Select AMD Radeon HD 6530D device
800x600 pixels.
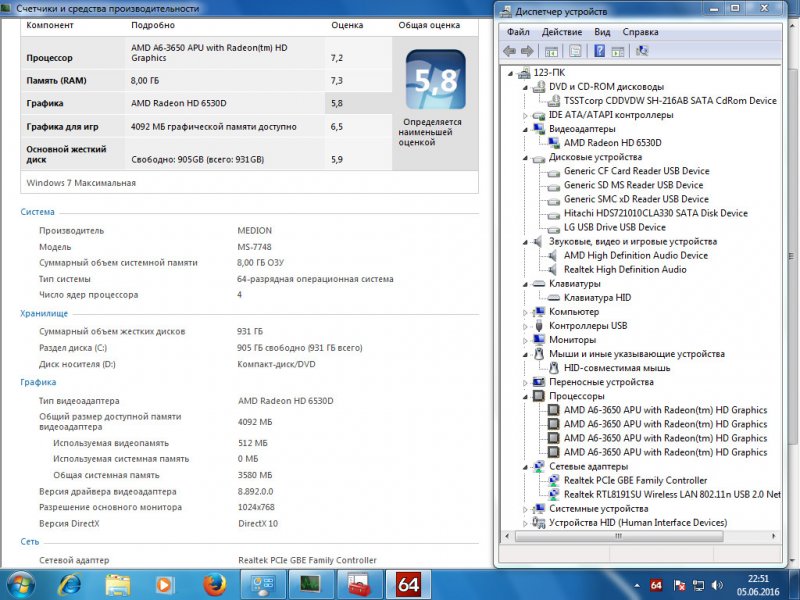[612, 143]
